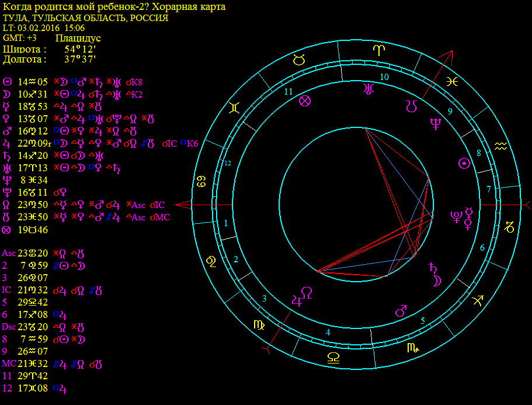532x405 pixels.
Task: Click the Jupiter glyph in the chart wheel
Action: [297, 300]
